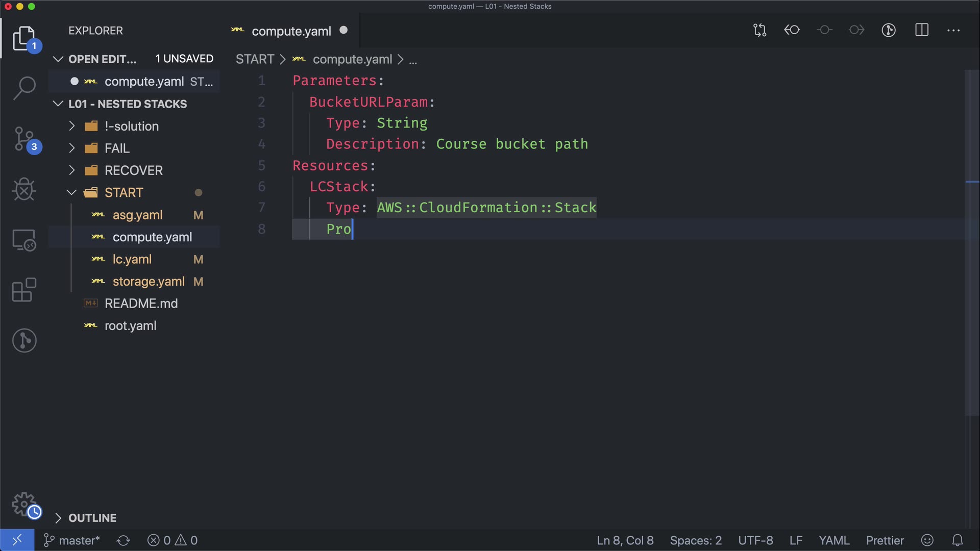Open the Extensions view icon
Viewport: 980px width, 551px height.
tap(24, 290)
